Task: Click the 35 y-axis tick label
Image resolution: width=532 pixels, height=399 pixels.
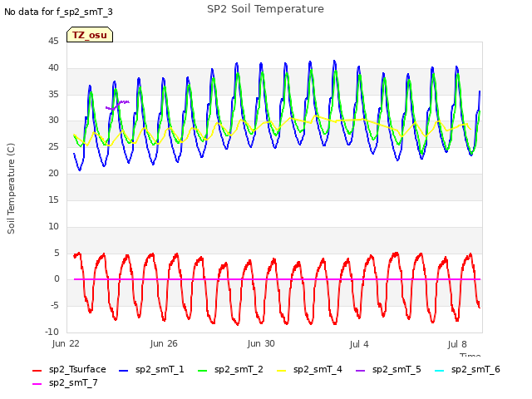Action: tap(53, 94)
